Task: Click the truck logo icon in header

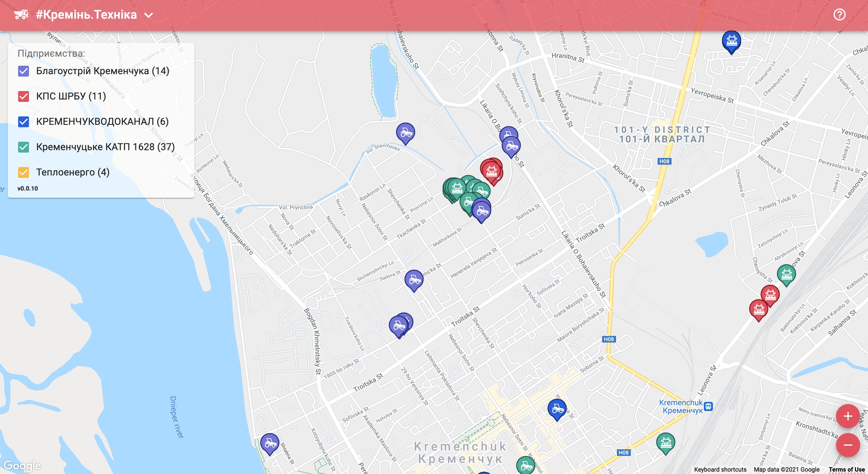Action: (21, 15)
